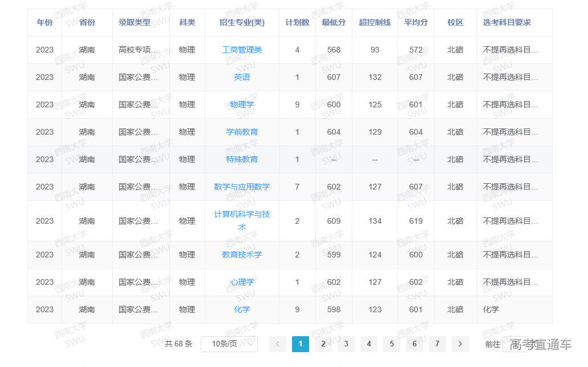Click the 年份 column header
The image size is (588, 367).
[x=44, y=22]
